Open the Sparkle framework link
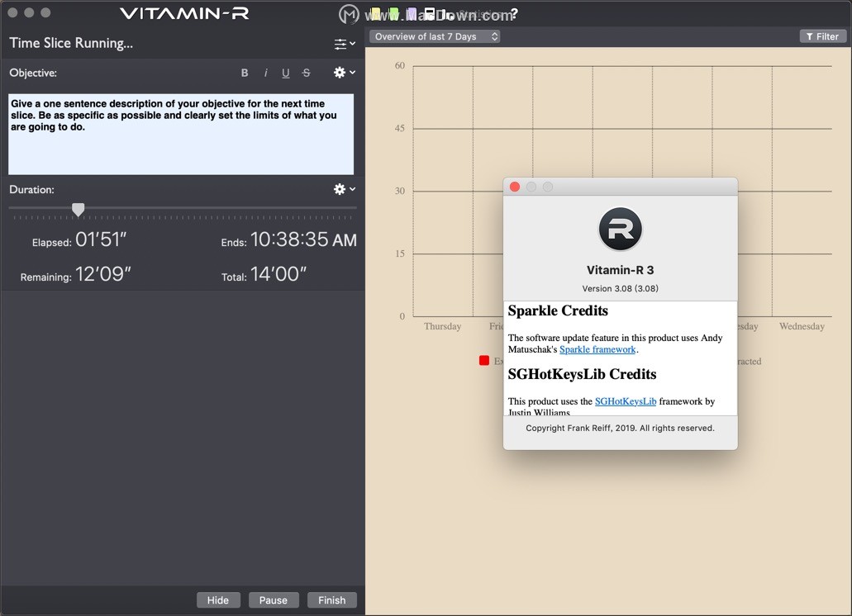 [597, 349]
